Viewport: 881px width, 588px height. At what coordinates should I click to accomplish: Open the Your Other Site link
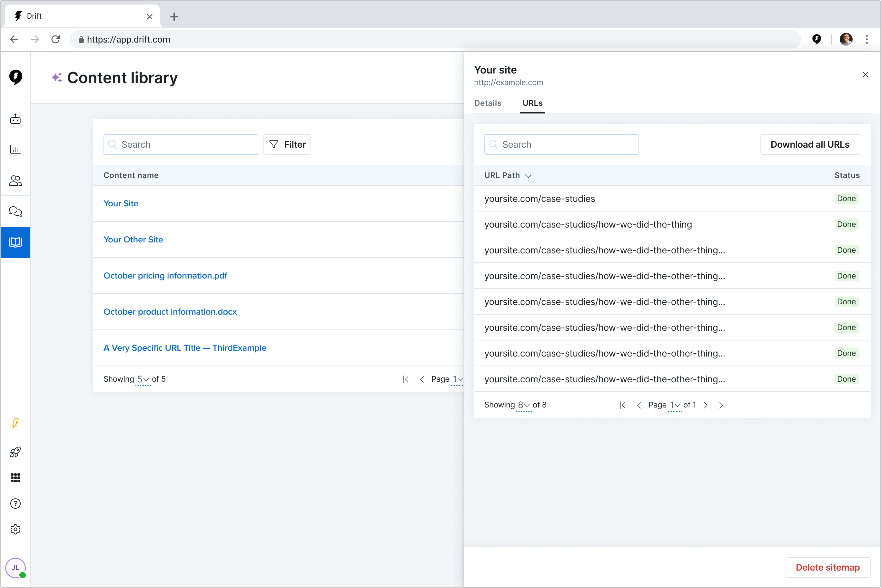133,240
